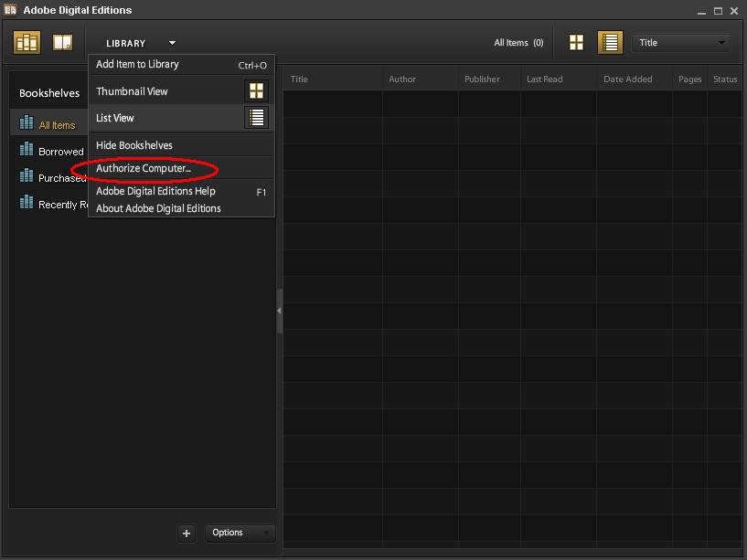
Task: Maximize the Adobe Digital Editions window
Action: point(718,11)
